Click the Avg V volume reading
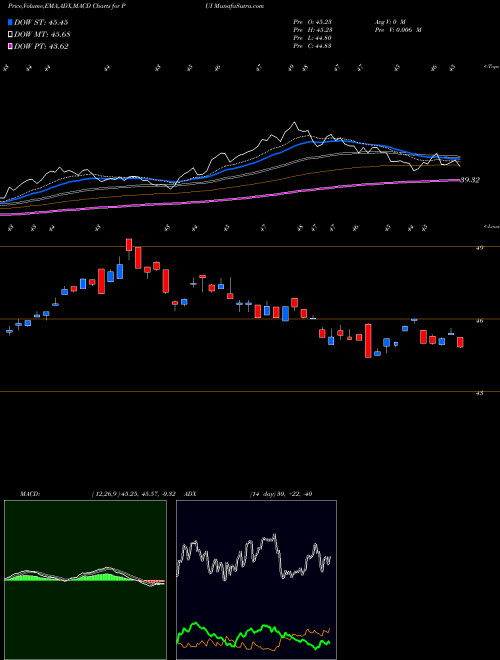This screenshot has height=660, width=500. [x=389, y=21]
